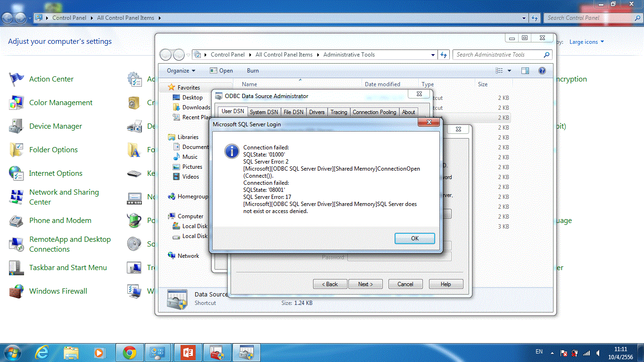Sort files by the Date modified column
The width and height of the screenshot is (644, 362).
(x=383, y=84)
